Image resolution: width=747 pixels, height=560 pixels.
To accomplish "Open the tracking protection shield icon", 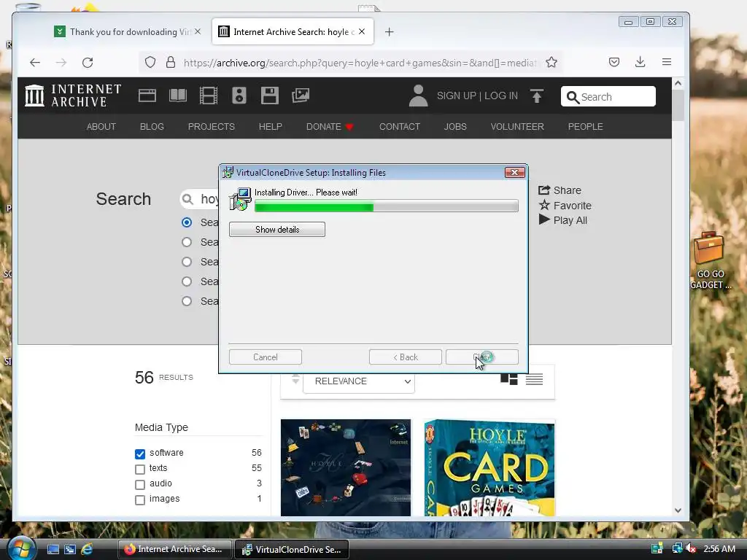I will tap(150, 63).
